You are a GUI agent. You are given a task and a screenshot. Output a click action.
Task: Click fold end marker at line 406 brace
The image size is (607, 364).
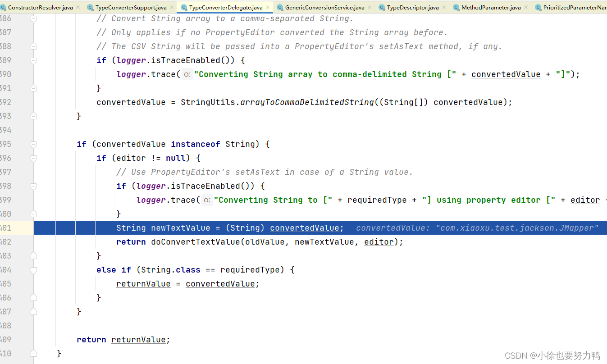click(x=33, y=298)
